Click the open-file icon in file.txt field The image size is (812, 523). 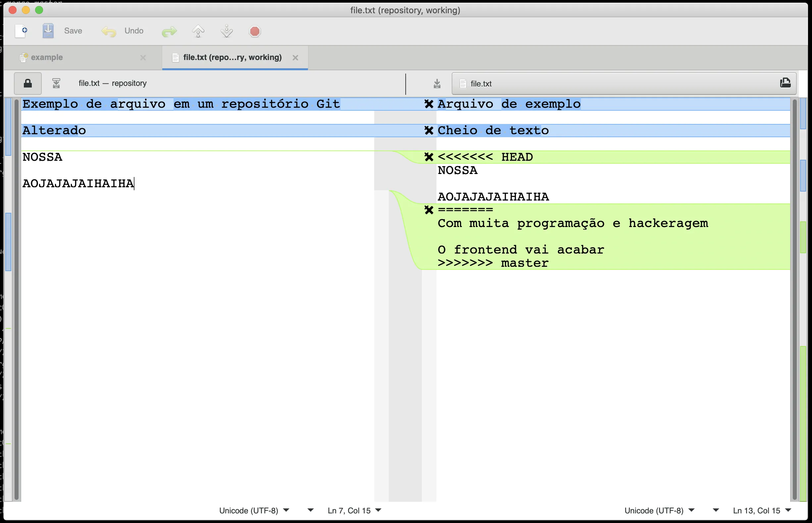pyautogui.click(x=785, y=83)
